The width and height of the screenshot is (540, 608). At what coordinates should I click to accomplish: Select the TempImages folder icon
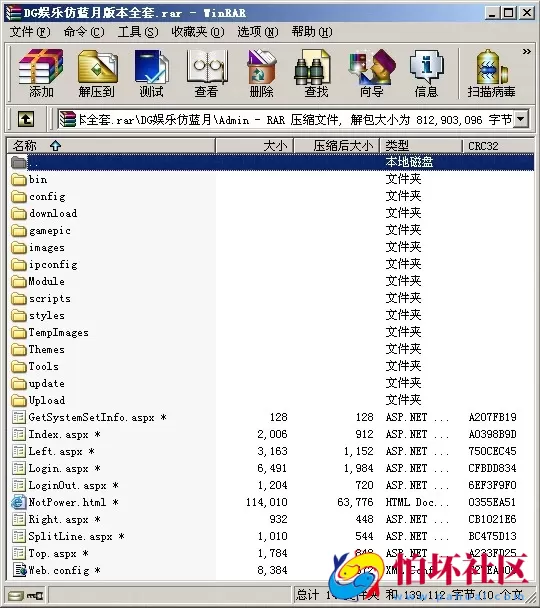point(19,332)
